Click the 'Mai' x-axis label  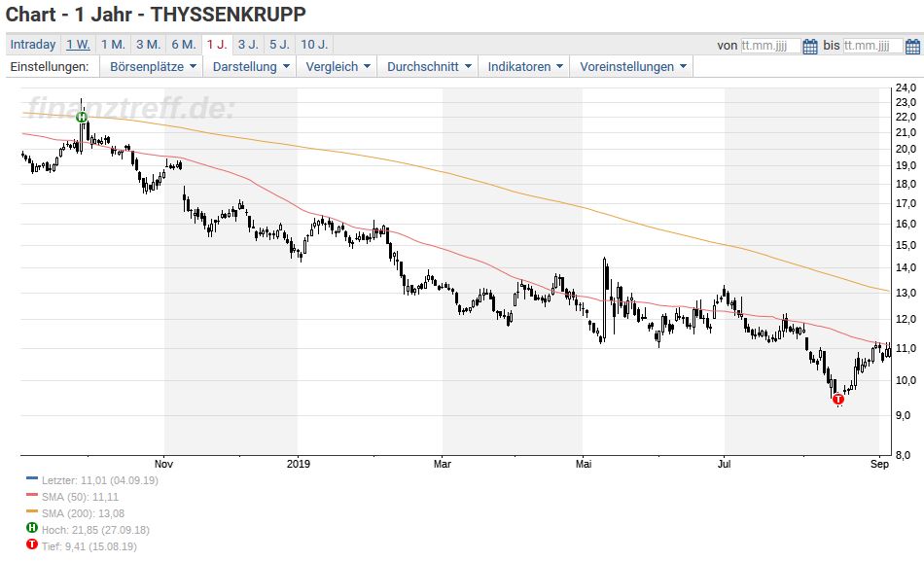(x=584, y=464)
